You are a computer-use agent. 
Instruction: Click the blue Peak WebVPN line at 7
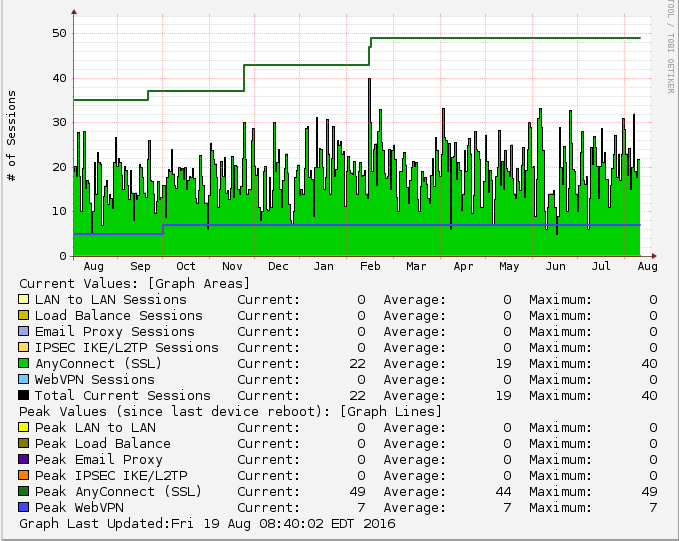401,225
